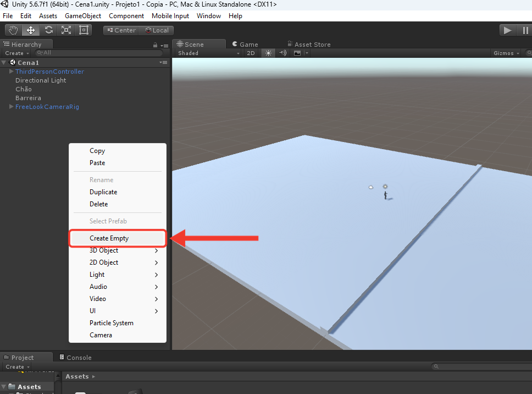532x394 pixels.
Task: Click the Project search field
Action: click(481, 366)
